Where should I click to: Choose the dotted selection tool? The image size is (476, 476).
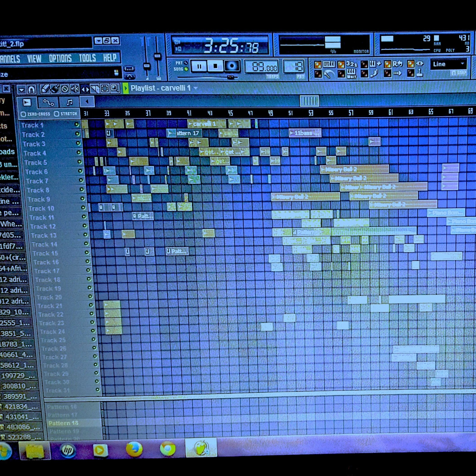(105, 89)
